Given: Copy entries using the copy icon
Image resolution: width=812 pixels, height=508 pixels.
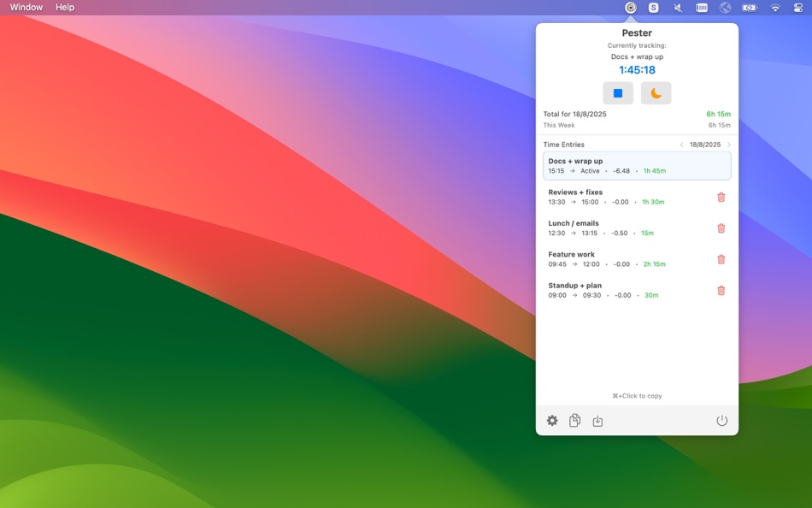Looking at the screenshot, I should (574, 420).
